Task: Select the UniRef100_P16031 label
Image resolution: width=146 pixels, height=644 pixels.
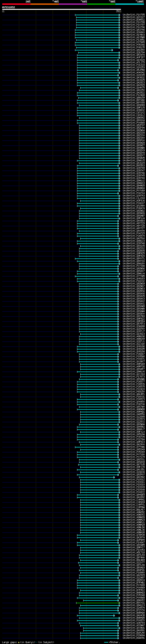Action: coord(134,397)
